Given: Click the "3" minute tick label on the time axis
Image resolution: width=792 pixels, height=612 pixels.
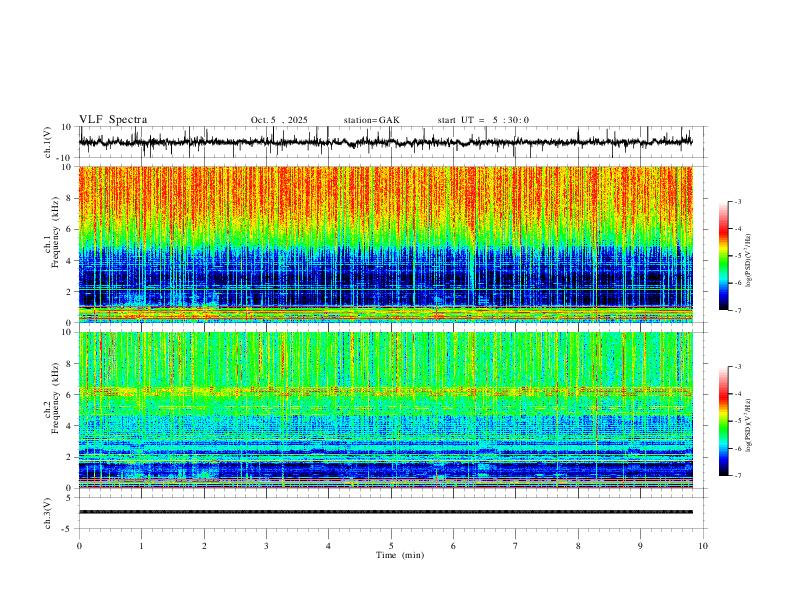Looking at the screenshot, I should 266,546.
